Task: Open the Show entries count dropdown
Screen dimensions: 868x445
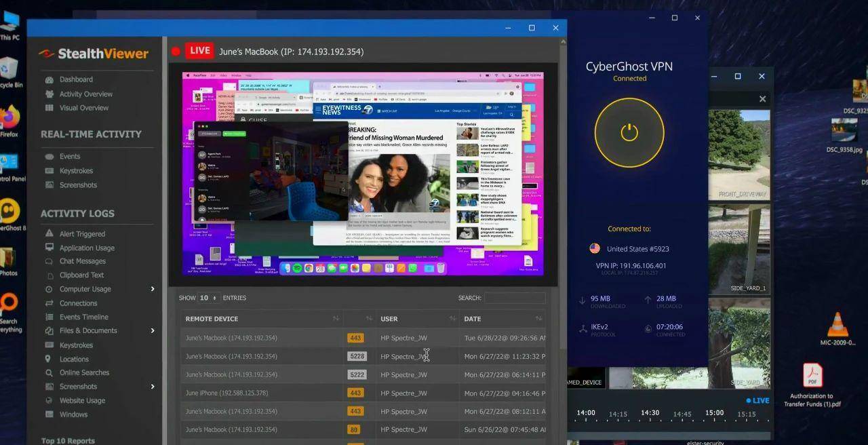Action: point(208,298)
